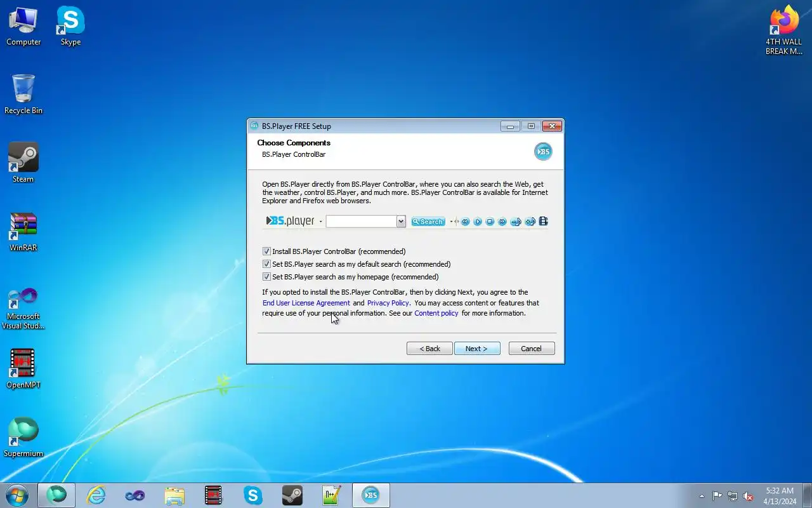Screen dimensions: 812x508
Task: Open Action Center flag in system tray
Action: pyautogui.click(x=717, y=496)
